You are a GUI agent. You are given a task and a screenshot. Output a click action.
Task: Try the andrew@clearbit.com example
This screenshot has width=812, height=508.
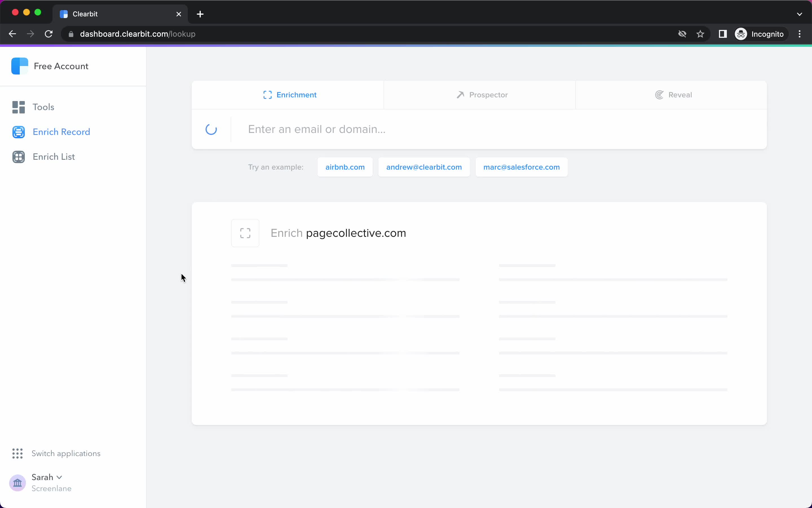(424, 167)
